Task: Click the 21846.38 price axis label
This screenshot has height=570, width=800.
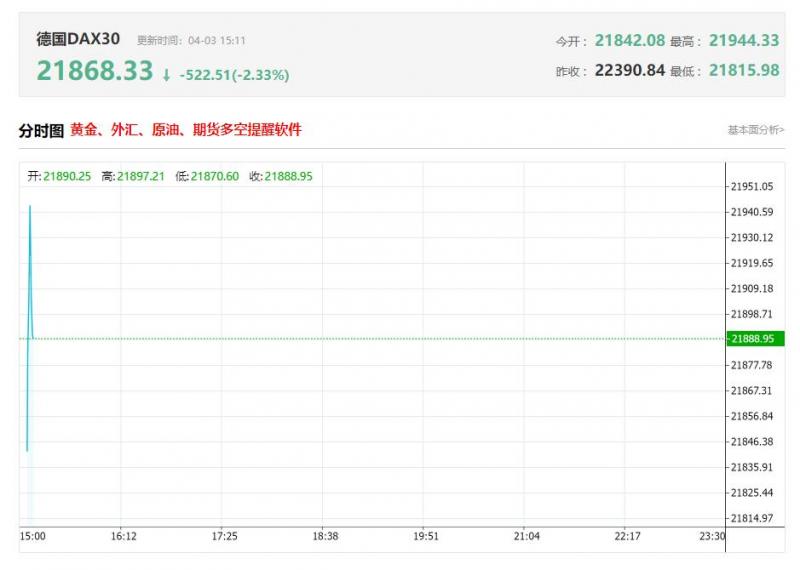Action: (752, 442)
